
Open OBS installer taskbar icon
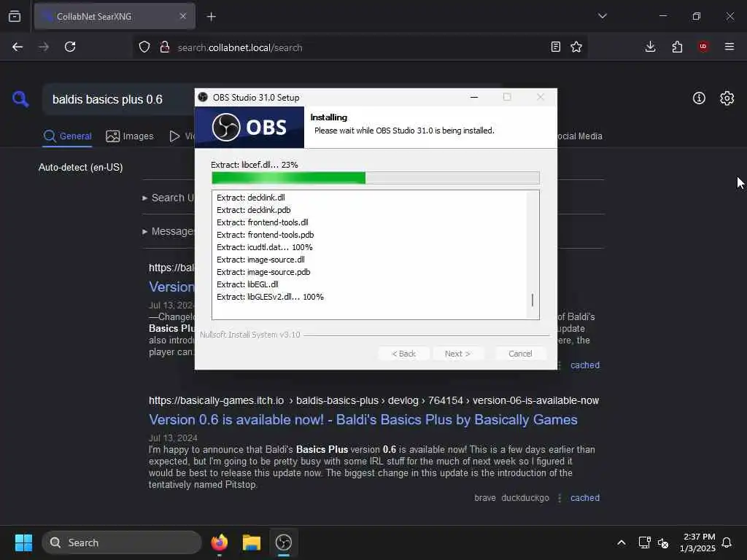coord(284,542)
